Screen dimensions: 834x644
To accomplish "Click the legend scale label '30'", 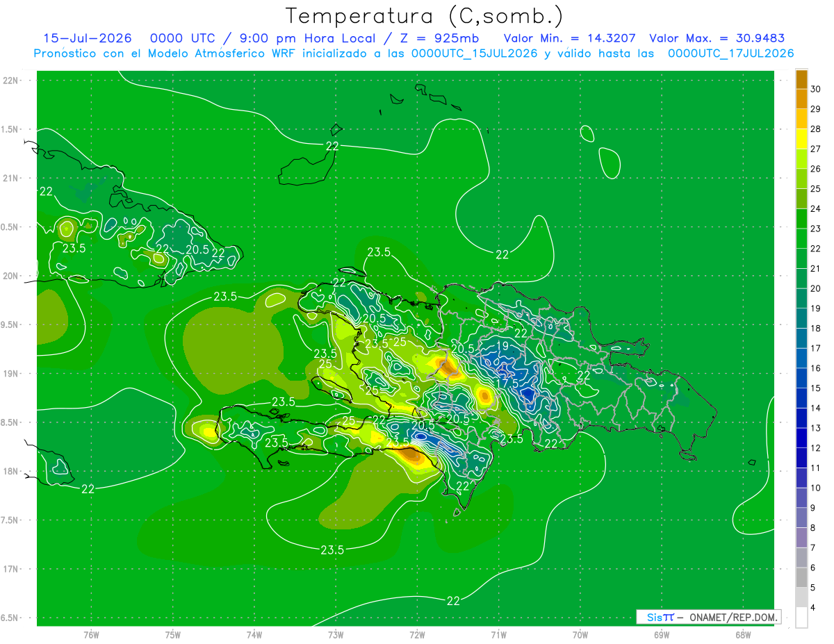I will coord(817,89).
